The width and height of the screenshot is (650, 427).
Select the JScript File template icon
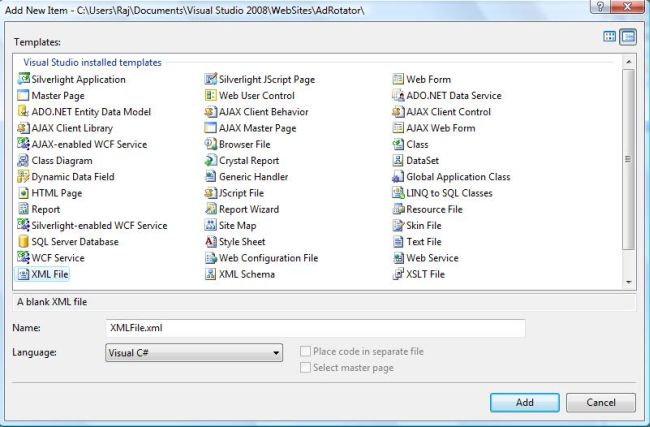pos(211,193)
